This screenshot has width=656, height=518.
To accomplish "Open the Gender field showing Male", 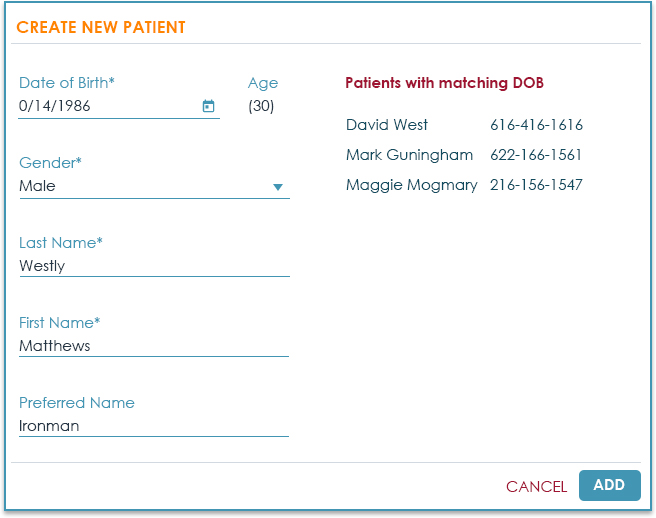I will click(x=140, y=186).
